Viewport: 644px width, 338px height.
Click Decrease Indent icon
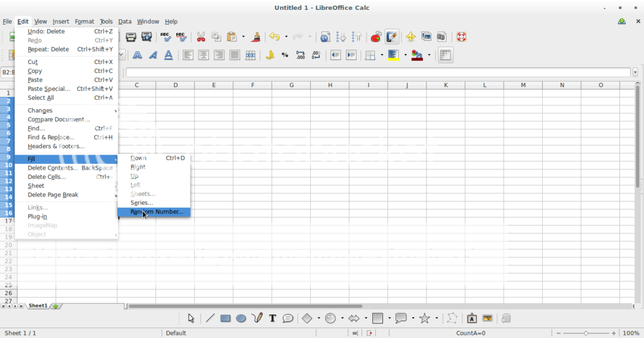tap(336, 55)
